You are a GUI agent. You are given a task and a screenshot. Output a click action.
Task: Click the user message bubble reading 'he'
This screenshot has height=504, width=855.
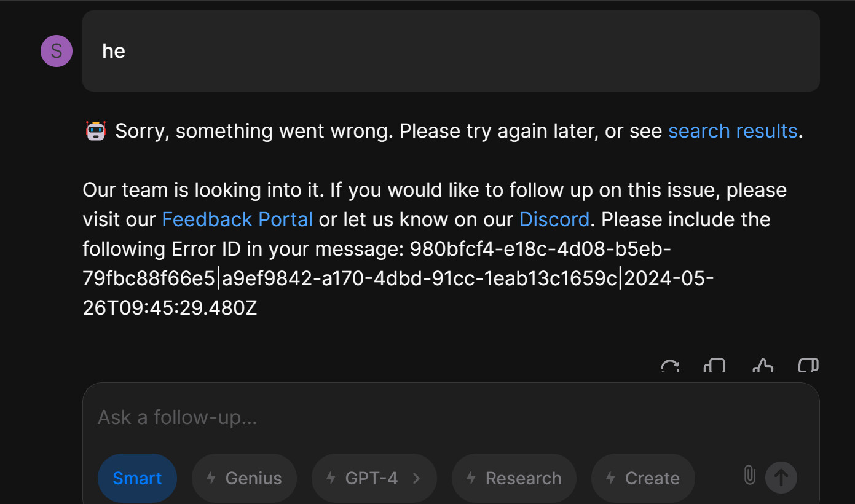click(451, 51)
